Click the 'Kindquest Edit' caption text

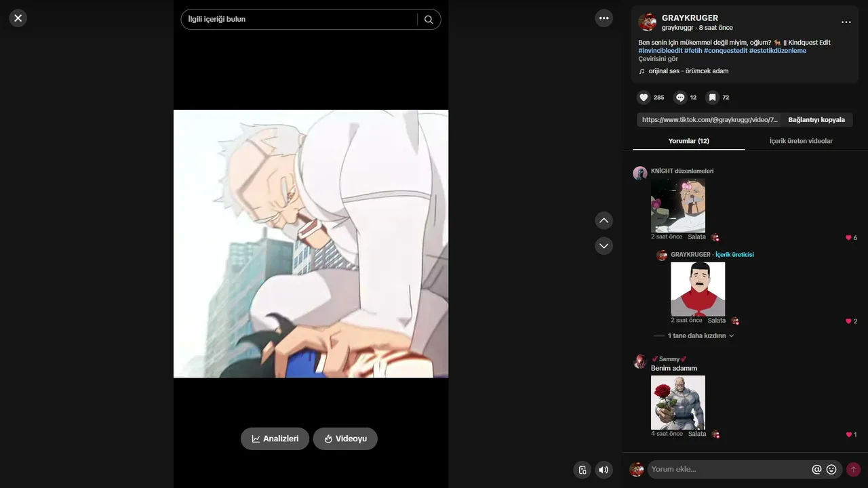pyautogui.click(x=810, y=43)
